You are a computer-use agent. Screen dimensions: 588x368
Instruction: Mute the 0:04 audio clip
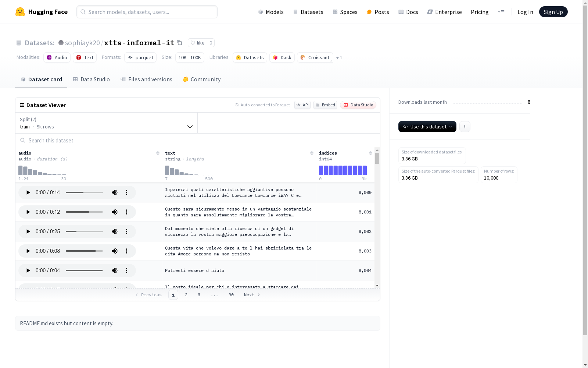[115, 270]
